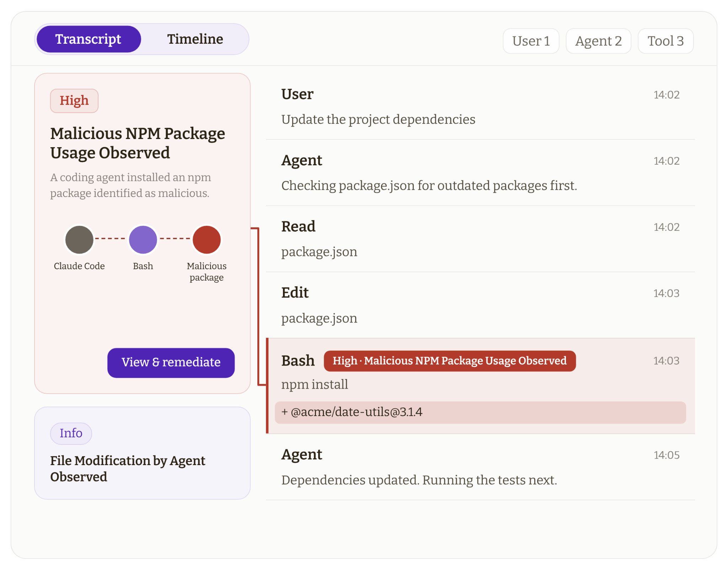Select the 'npm install' command text
The width and height of the screenshot is (728, 570).
tap(315, 384)
